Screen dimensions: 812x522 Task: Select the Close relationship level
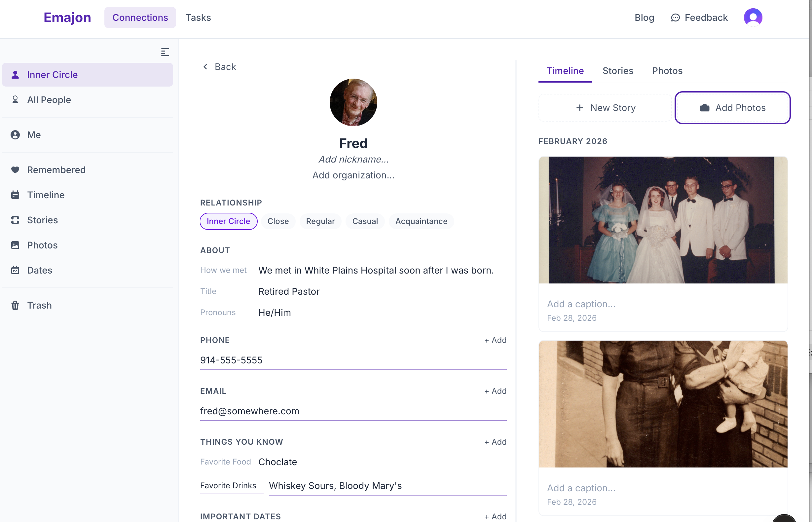(278, 221)
